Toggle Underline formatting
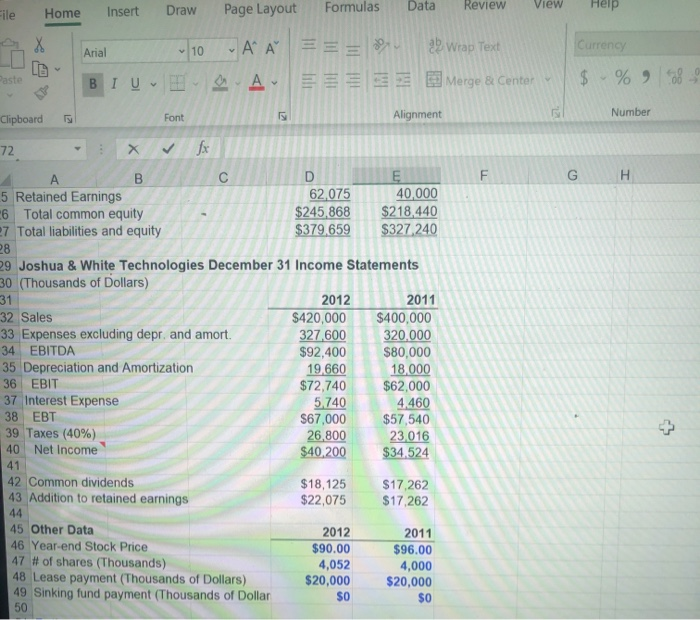Screen dimensions: 700x620 (x=135, y=83)
